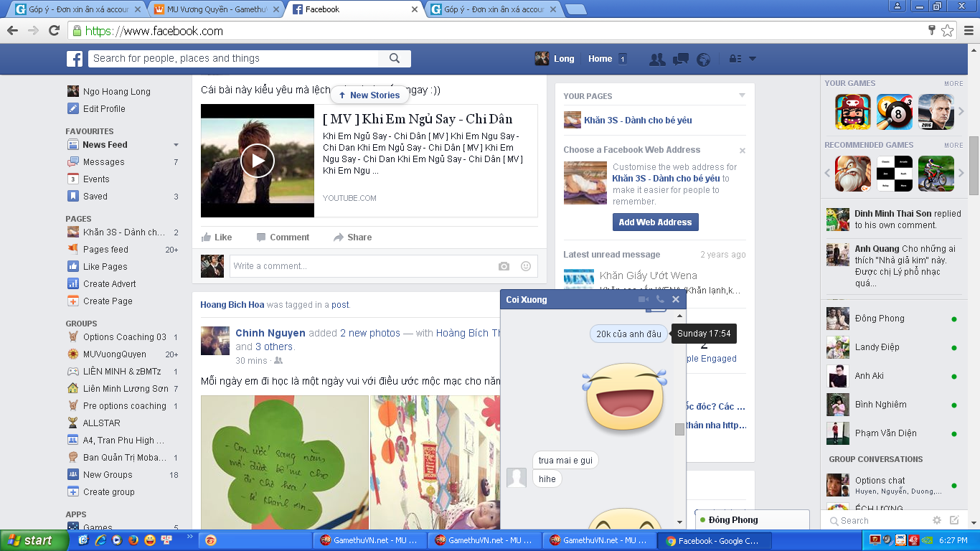980x551 pixels.
Task: Open chat options gear icon
Action: (x=937, y=521)
